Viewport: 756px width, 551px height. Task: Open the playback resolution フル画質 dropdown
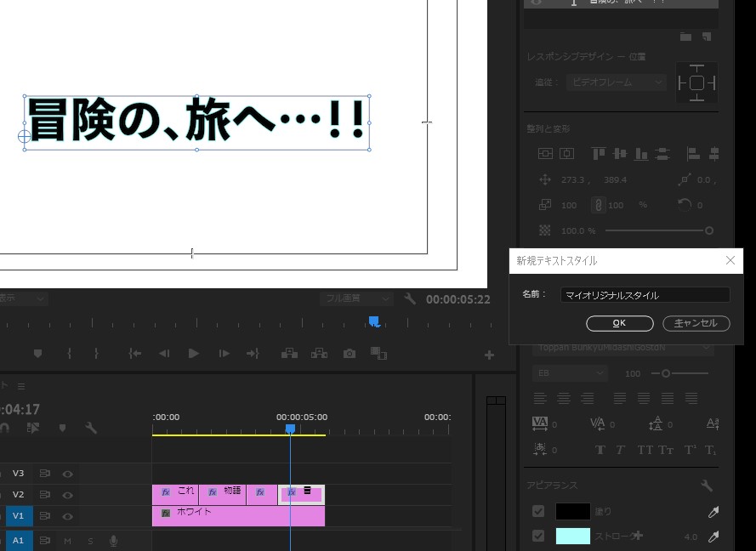tap(356, 299)
